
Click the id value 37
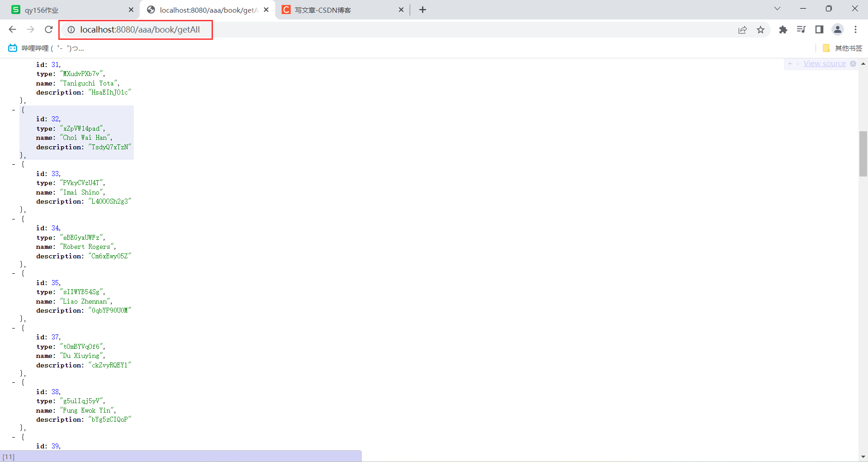pos(55,337)
